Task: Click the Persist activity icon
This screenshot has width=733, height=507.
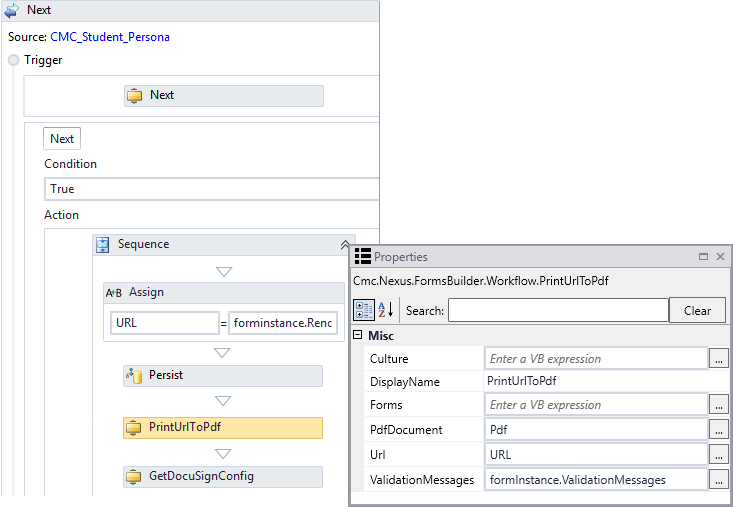Action: tap(134, 375)
